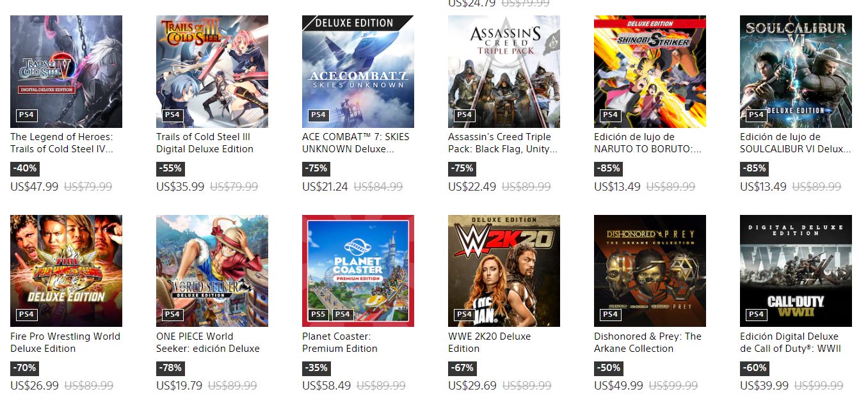Follow Dishonored & Prey: The Arkane Collection link
The height and width of the screenshot is (403, 868).
pos(648,342)
